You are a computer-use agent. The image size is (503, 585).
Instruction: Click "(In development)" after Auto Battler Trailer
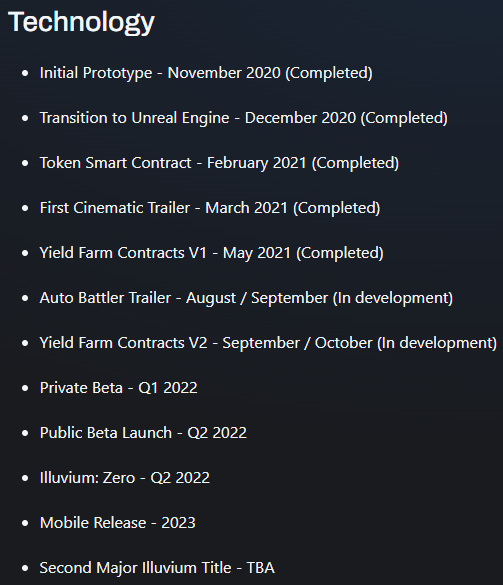(x=393, y=298)
